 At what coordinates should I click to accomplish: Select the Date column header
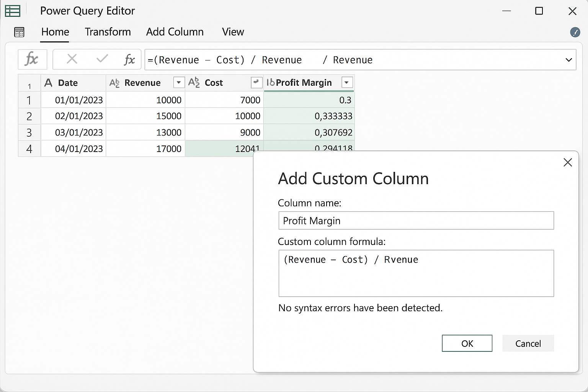coord(73,83)
